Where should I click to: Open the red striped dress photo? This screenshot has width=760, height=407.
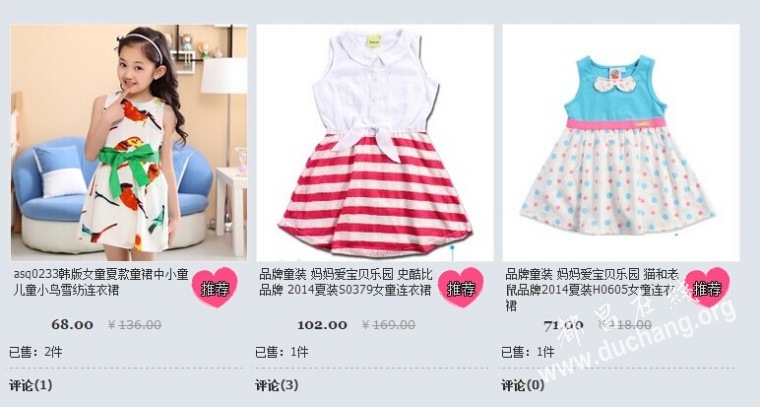[x=375, y=143]
